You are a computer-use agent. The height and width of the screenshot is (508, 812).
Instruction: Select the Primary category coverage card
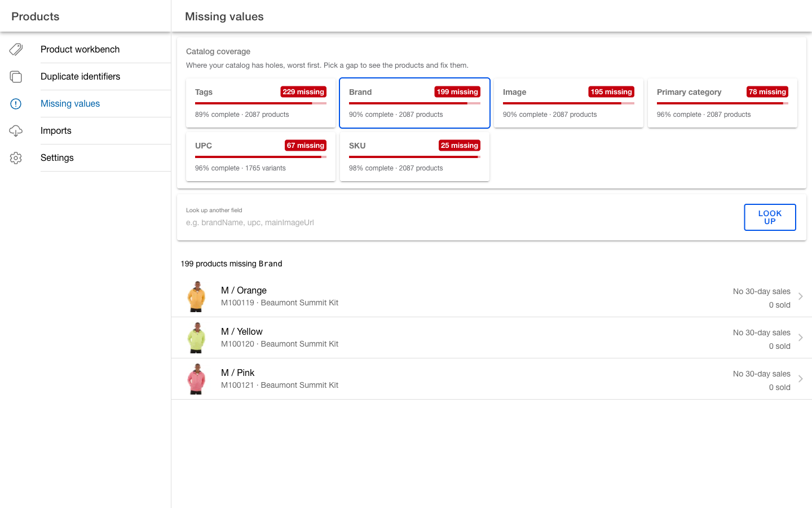[722, 103]
